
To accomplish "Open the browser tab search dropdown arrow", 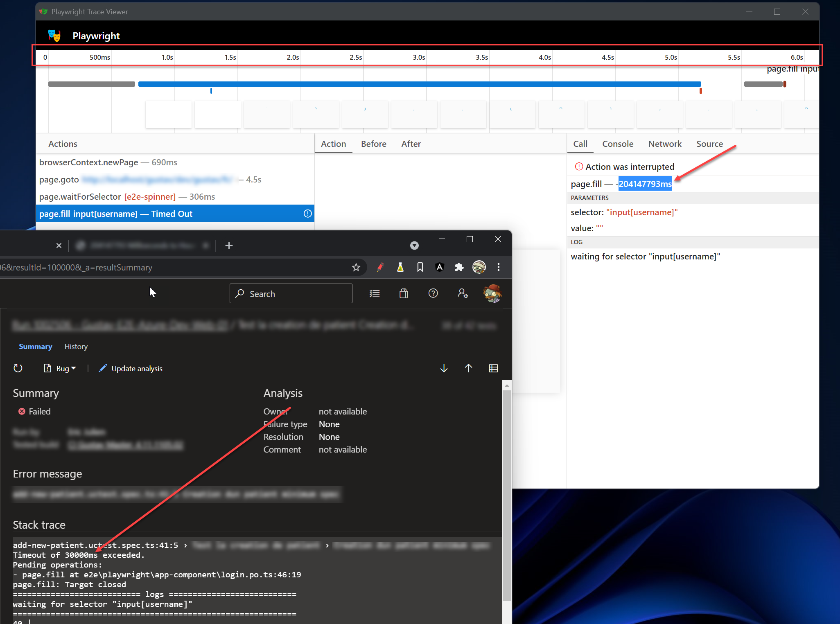I will 414,245.
